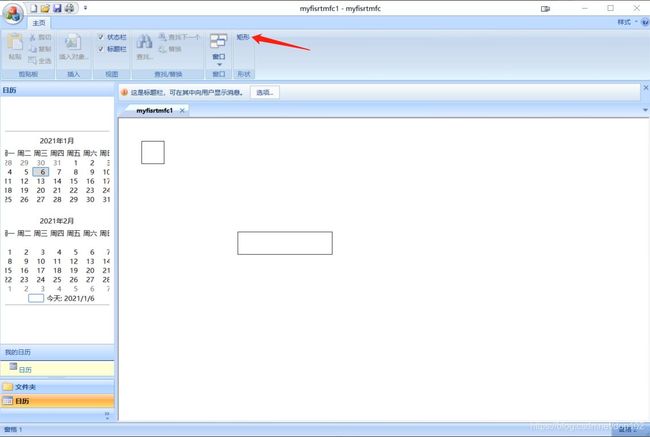Click the Options (选项) button in message bar
Image resolution: width=650 pixels, height=437 pixels.
pos(264,92)
